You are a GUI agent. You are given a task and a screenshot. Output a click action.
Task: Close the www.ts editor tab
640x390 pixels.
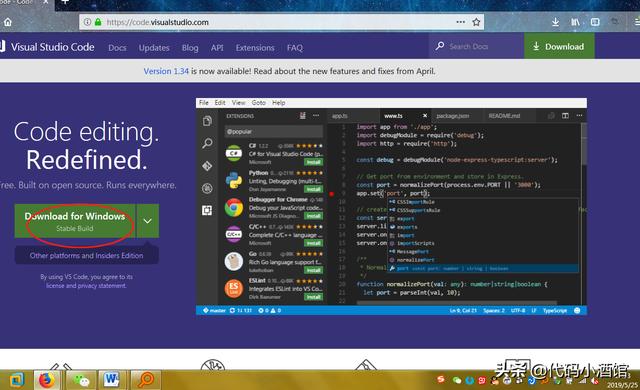tap(424, 116)
